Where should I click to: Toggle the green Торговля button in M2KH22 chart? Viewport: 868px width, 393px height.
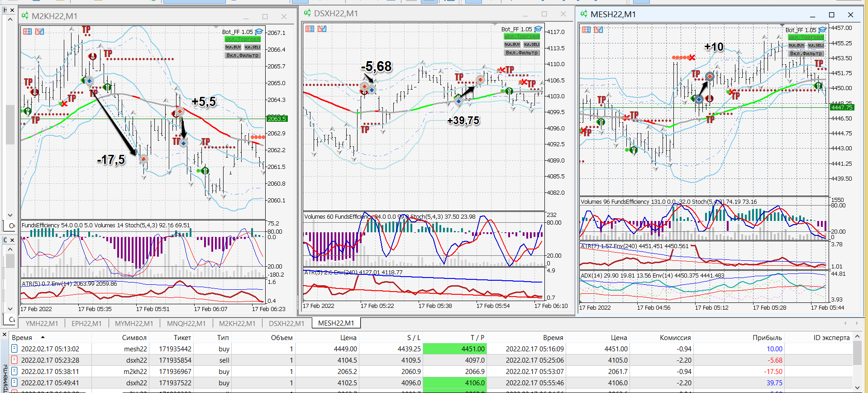[x=243, y=39]
